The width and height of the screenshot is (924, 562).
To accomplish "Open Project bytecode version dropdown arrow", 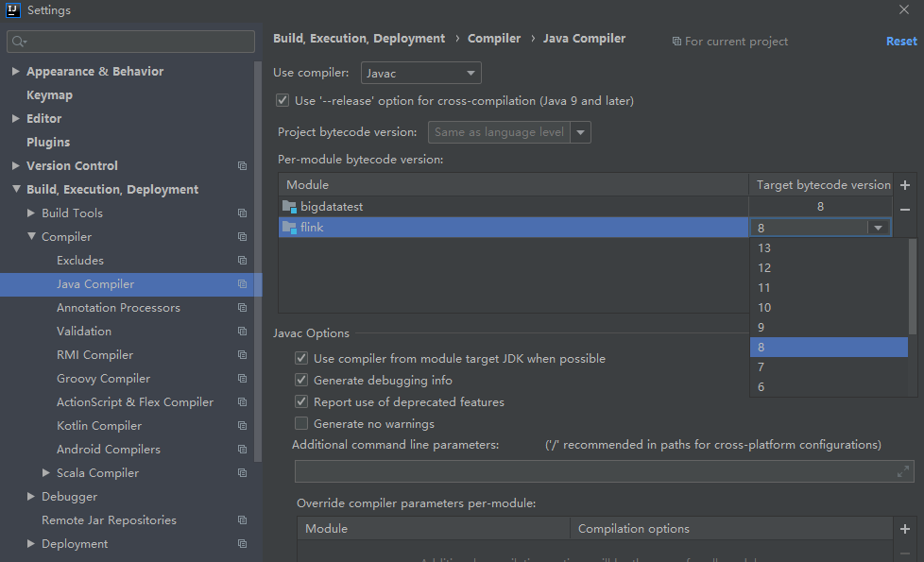I will coord(581,132).
